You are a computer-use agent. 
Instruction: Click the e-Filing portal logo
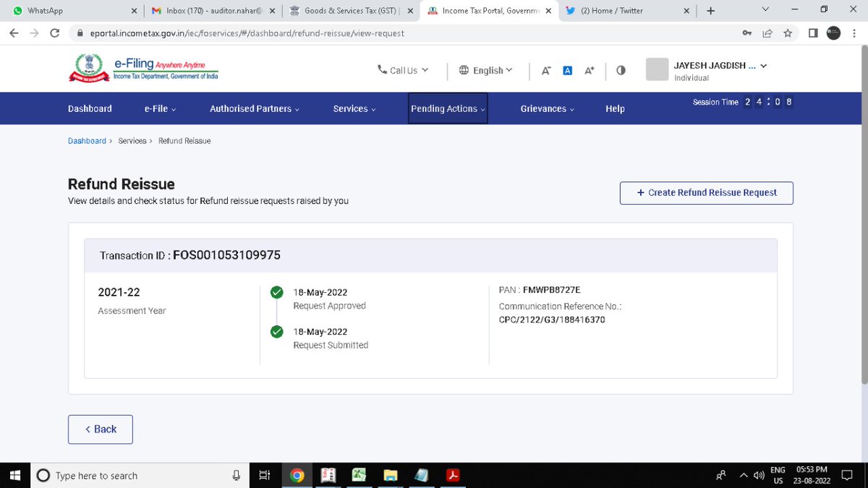(143, 68)
